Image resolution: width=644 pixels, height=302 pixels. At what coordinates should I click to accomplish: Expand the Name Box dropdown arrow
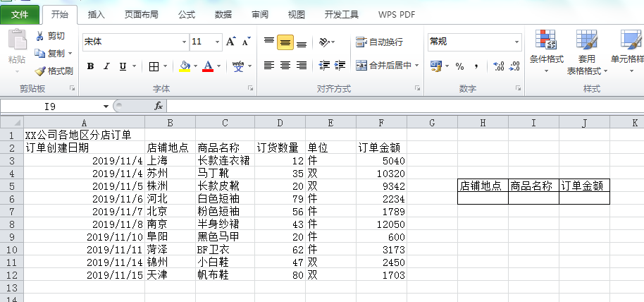(106, 107)
